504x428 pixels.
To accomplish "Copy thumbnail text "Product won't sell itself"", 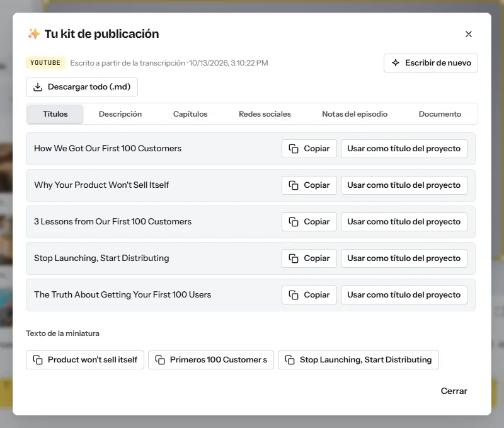I will 85,360.
